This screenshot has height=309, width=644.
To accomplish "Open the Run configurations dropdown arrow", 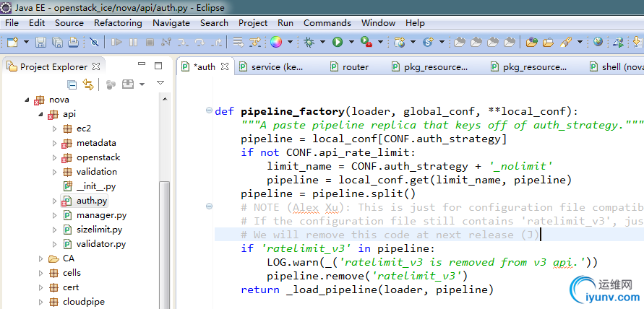I will point(351,42).
